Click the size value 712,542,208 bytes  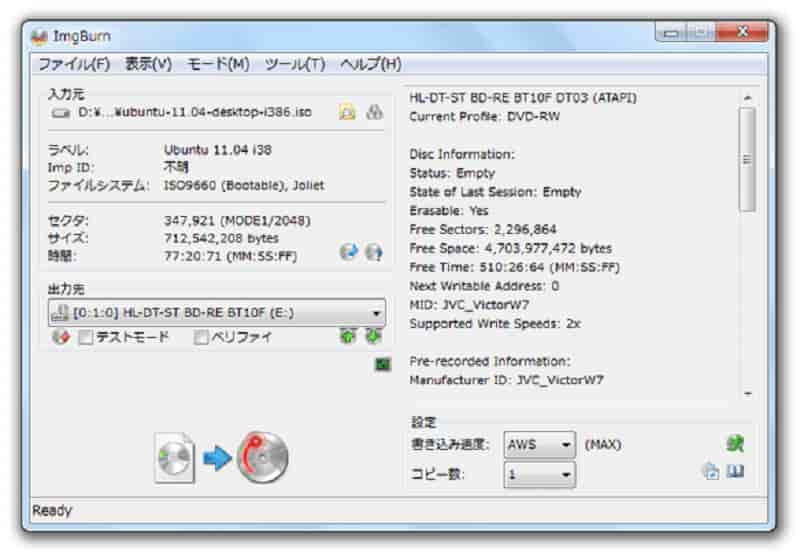point(221,238)
